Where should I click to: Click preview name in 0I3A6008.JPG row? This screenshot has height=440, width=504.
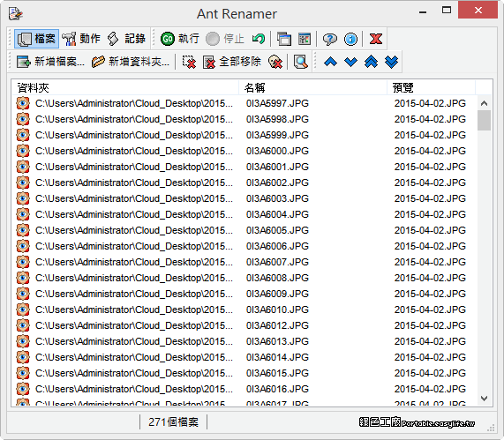430,278
